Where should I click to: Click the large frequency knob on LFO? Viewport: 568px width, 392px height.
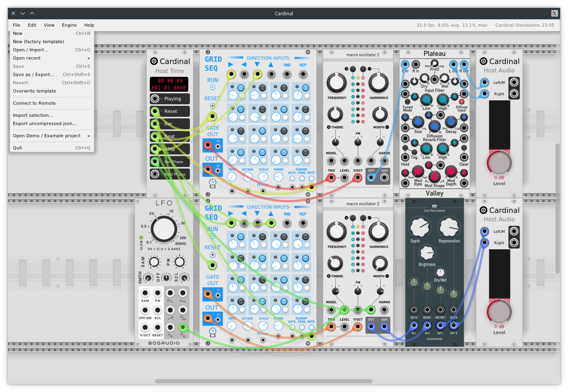(164, 229)
